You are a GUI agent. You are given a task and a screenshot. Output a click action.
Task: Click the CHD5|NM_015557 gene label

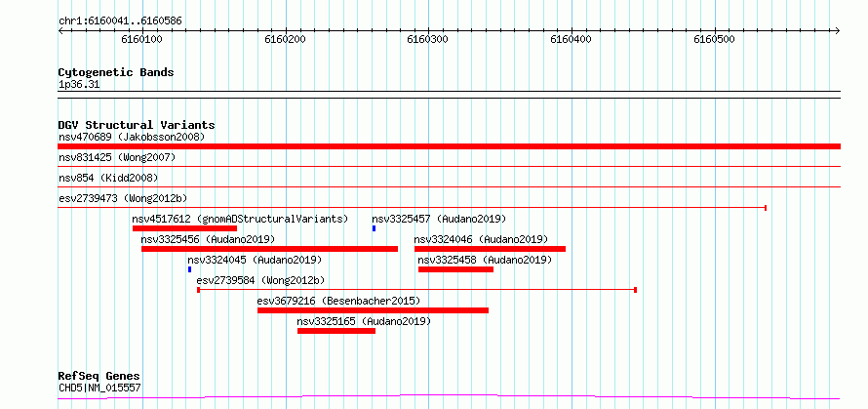point(99,388)
